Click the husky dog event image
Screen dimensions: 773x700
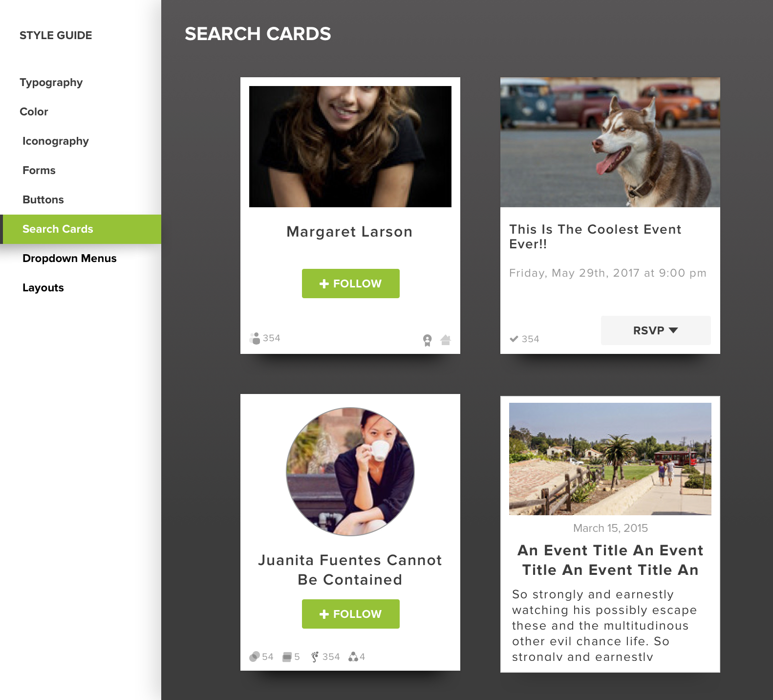click(x=610, y=142)
